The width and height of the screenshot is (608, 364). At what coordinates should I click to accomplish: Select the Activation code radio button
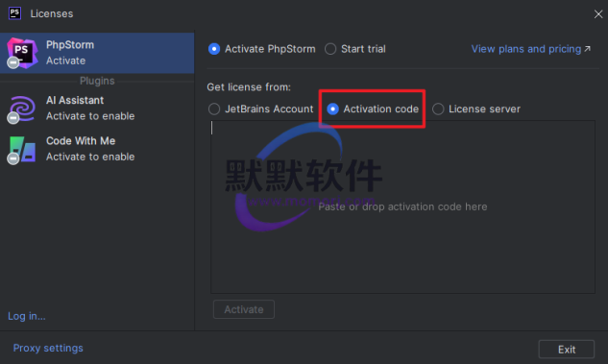pyautogui.click(x=332, y=109)
